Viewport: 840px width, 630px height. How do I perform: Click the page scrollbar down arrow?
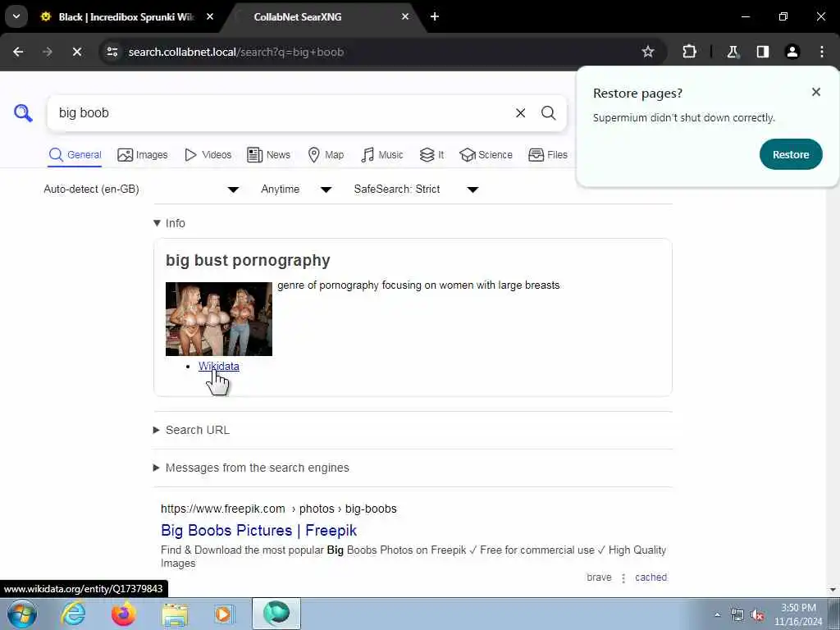pyautogui.click(x=833, y=591)
